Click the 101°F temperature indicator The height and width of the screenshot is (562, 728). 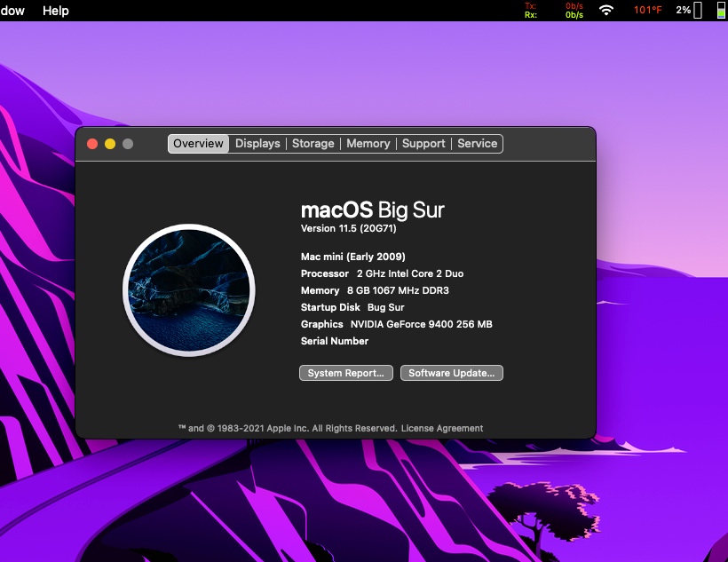tap(648, 11)
